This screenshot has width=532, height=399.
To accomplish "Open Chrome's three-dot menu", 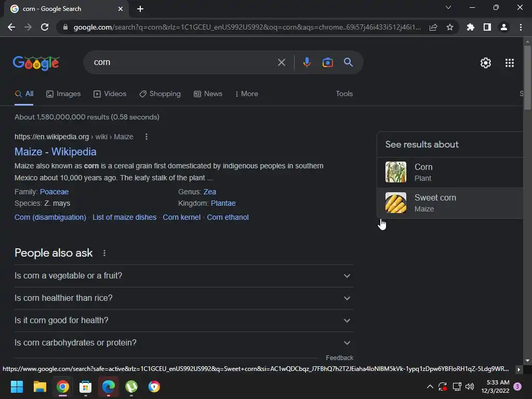I will (521, 27).
